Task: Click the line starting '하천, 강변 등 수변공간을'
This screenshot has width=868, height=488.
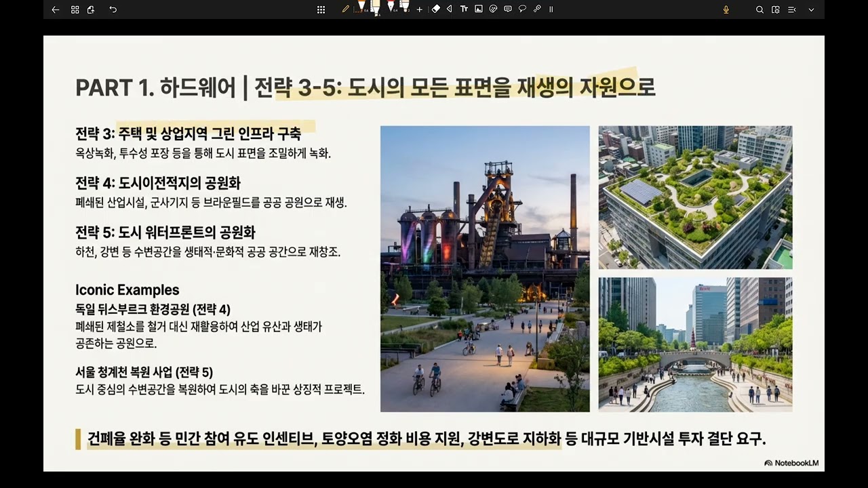Action: pyautogui.click(x=208, y=252)
